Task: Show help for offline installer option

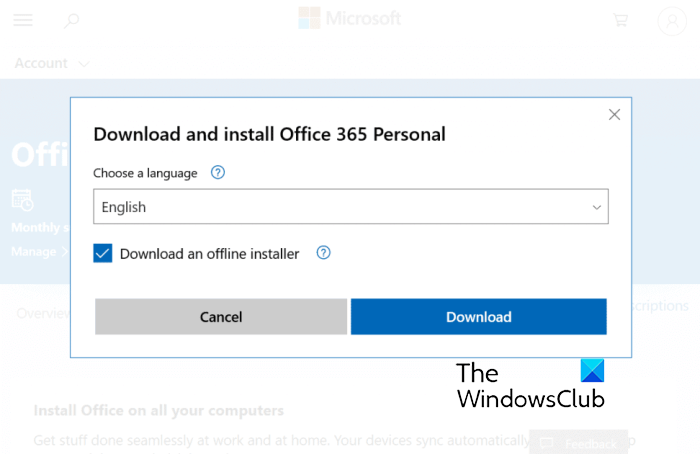Action: click(x=323, y=253)
